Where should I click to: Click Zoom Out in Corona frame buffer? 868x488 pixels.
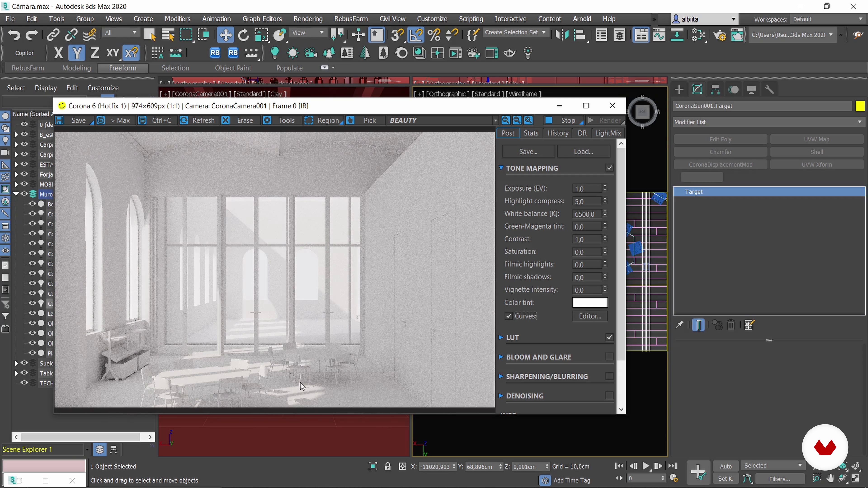pos(517,120)
